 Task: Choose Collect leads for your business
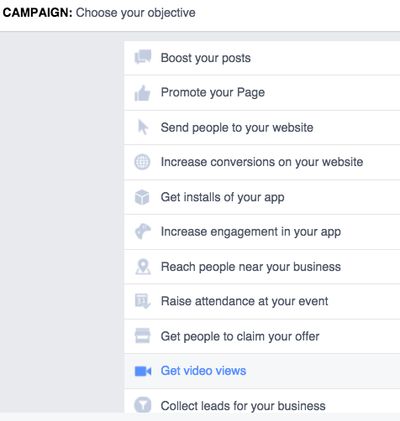pyautogui.click(x=262, y=402)
